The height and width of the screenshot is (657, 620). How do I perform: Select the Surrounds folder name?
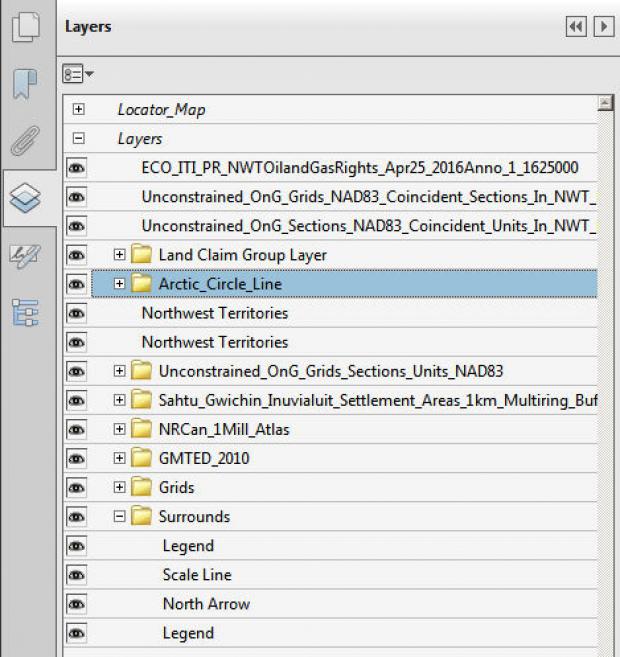pos(194,517)
